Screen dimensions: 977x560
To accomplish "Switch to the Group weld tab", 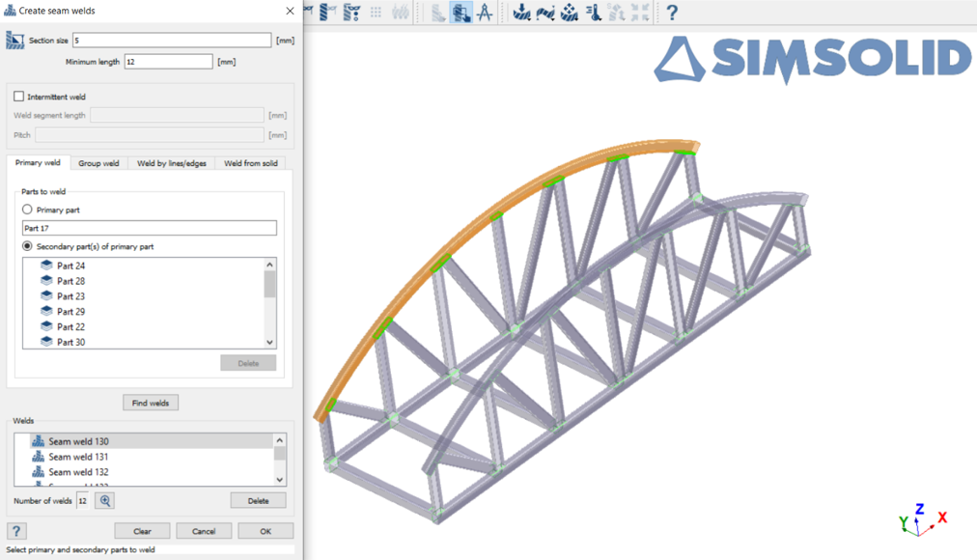I will click(x=98, y=163).
